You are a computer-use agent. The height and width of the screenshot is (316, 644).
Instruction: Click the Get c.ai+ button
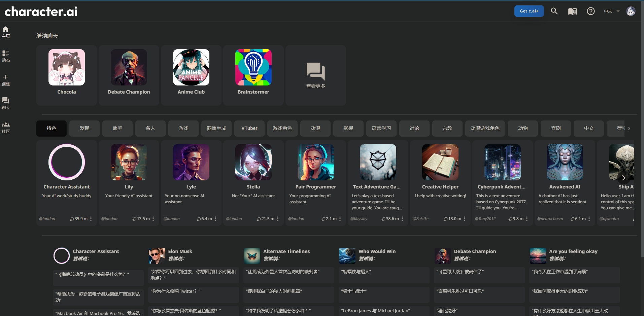click(x=529, y=11)
